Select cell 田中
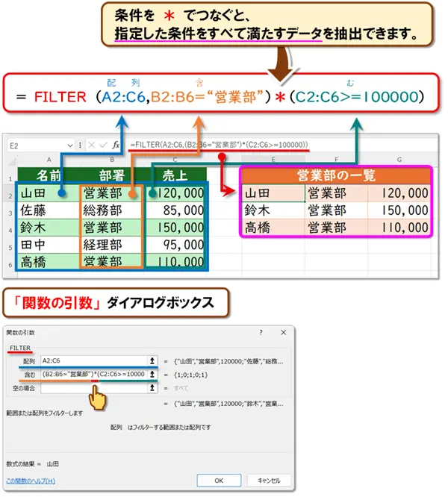The height and width of the screenshot is (497, 448). tap(49, 245)
